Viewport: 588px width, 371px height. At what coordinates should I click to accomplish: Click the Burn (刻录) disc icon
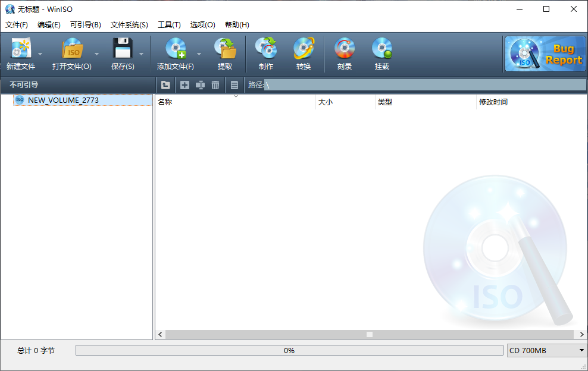coord(344,48)
